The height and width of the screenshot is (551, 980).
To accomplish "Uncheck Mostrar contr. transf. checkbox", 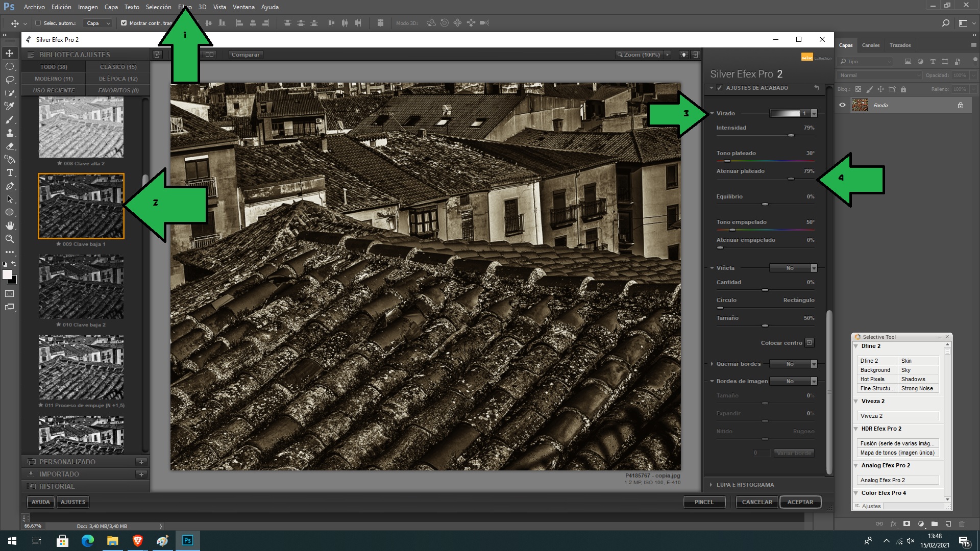I will 124,23.
